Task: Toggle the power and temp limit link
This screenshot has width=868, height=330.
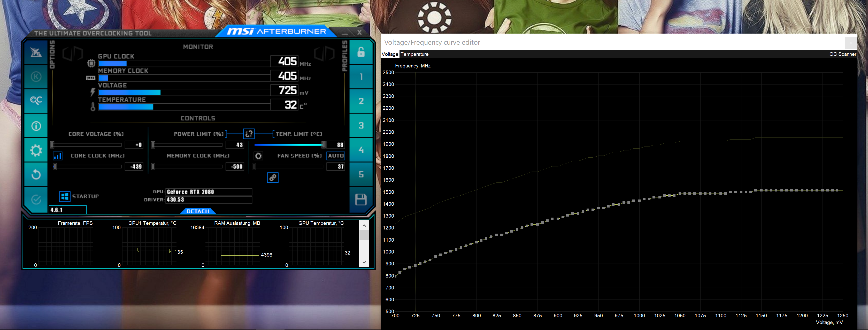Action: click(249, 134)
